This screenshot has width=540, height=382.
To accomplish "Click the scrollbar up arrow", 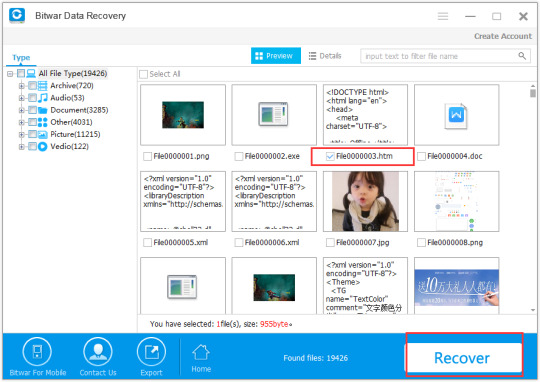I will (533, 85).
